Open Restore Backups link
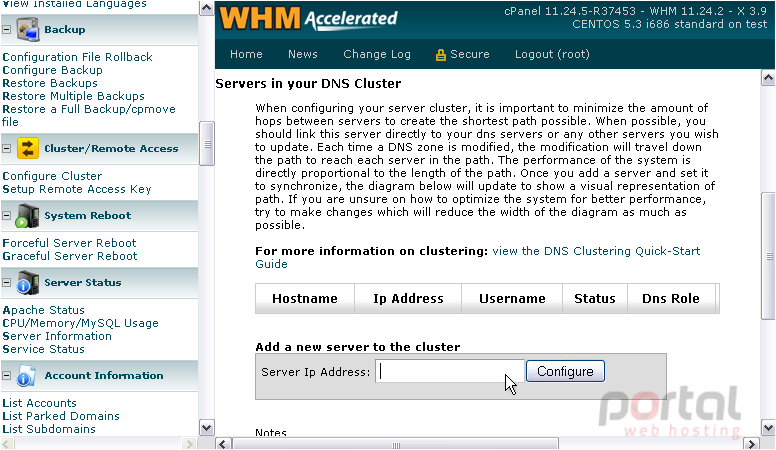The height and width of the screenshot is (450, 776). (50, 83)
